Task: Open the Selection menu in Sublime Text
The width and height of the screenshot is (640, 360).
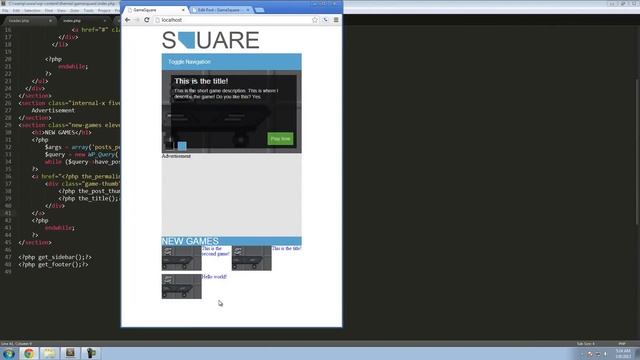Action: [x=32, y=11]
